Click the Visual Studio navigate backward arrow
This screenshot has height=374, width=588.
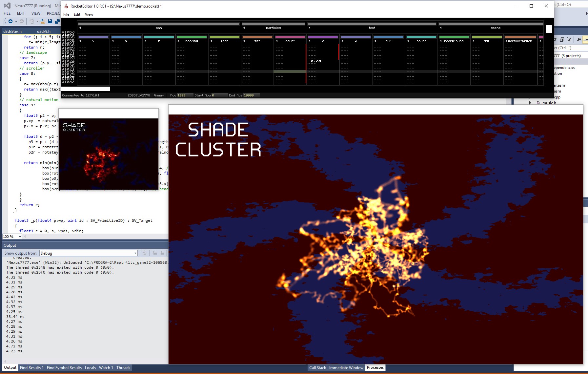[x=10, y=21]
